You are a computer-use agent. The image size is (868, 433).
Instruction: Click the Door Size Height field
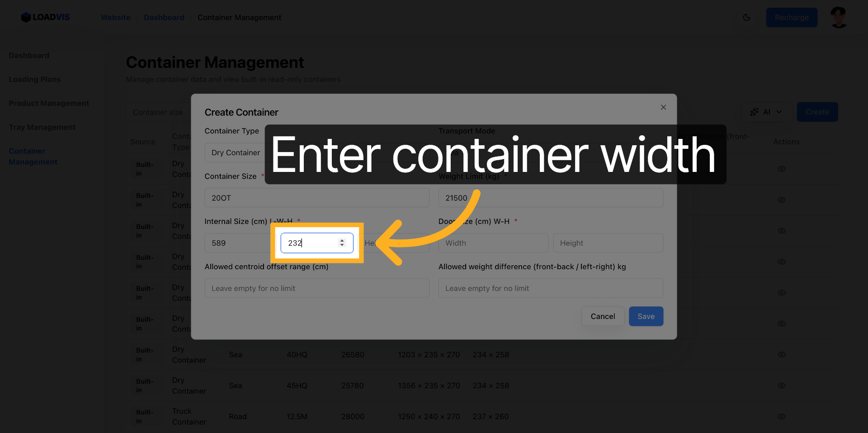pyautogui.click(x=608, y=243)
